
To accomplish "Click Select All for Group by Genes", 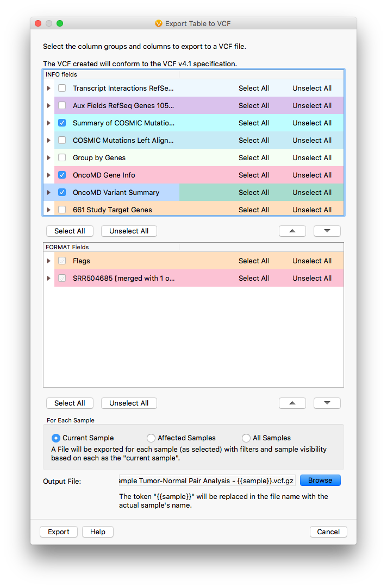I will [254, 157].
